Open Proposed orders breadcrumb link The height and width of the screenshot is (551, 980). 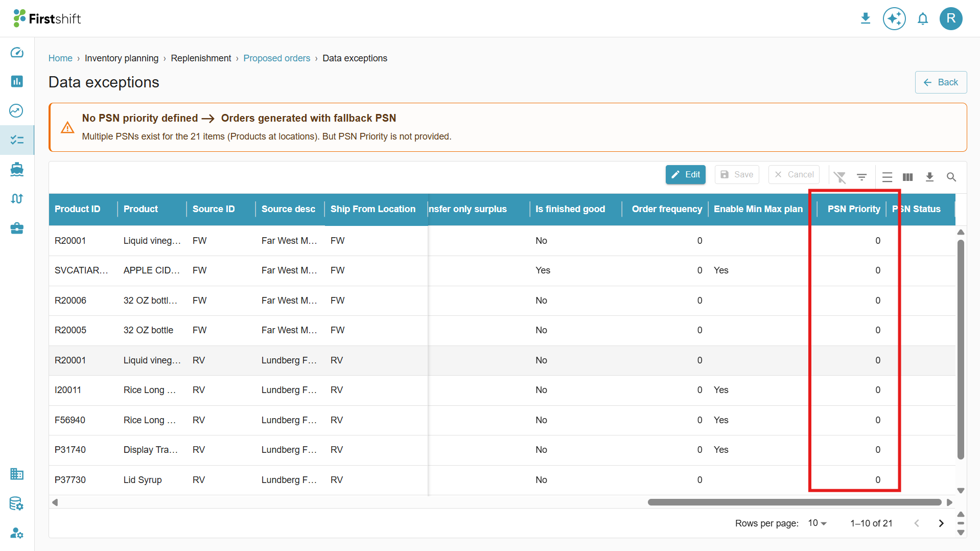(276, 58)
